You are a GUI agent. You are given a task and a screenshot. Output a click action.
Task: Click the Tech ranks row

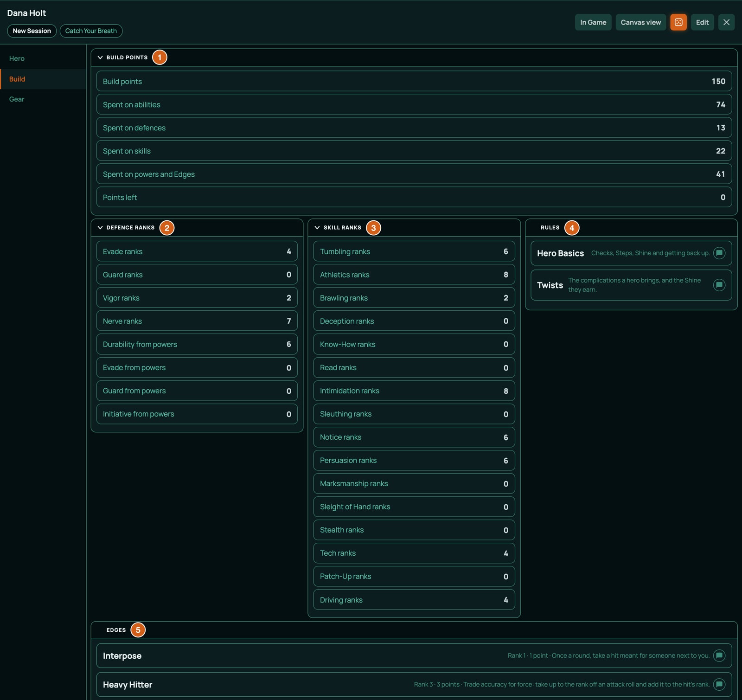pos(414,553)
